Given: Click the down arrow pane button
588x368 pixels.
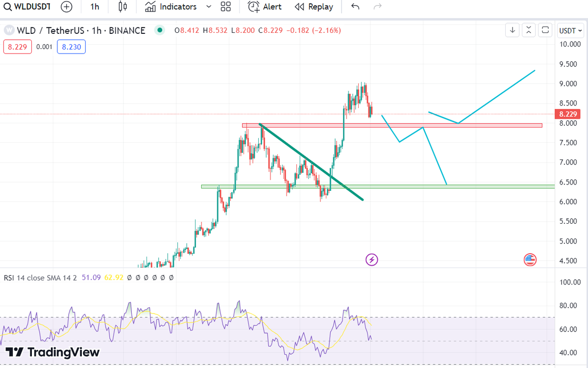Looking at the screenshot, I should pos(513,30).
